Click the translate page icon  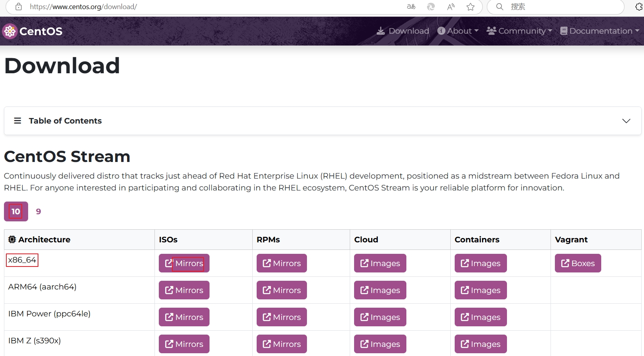(x=411, y=7)
